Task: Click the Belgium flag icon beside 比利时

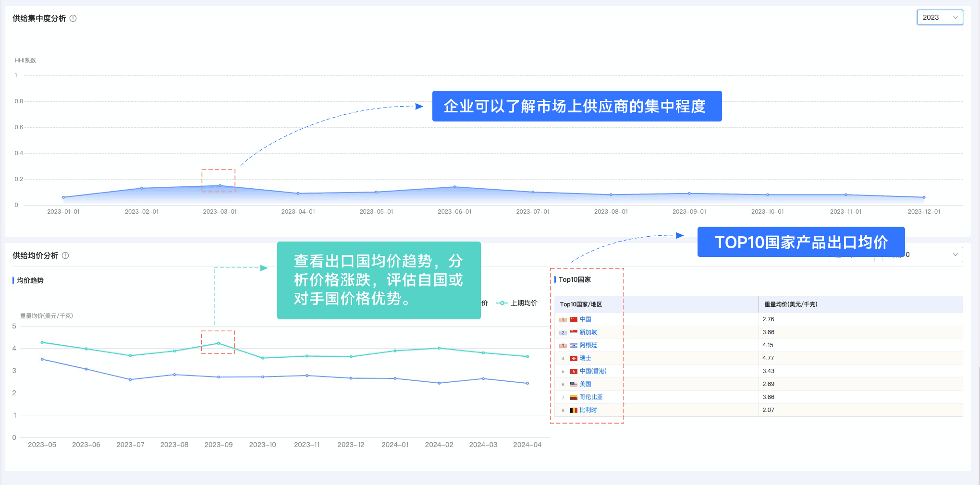Action: click(x=574, y=410)
